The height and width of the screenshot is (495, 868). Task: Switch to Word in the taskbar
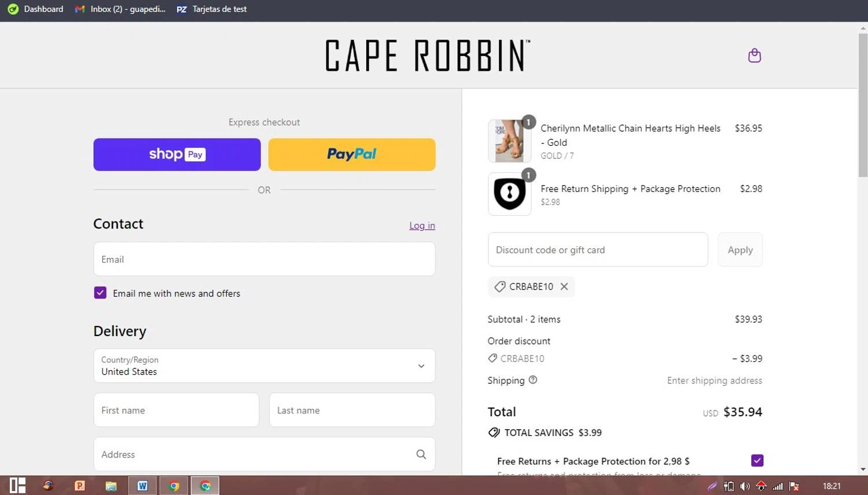coord(142,486)
